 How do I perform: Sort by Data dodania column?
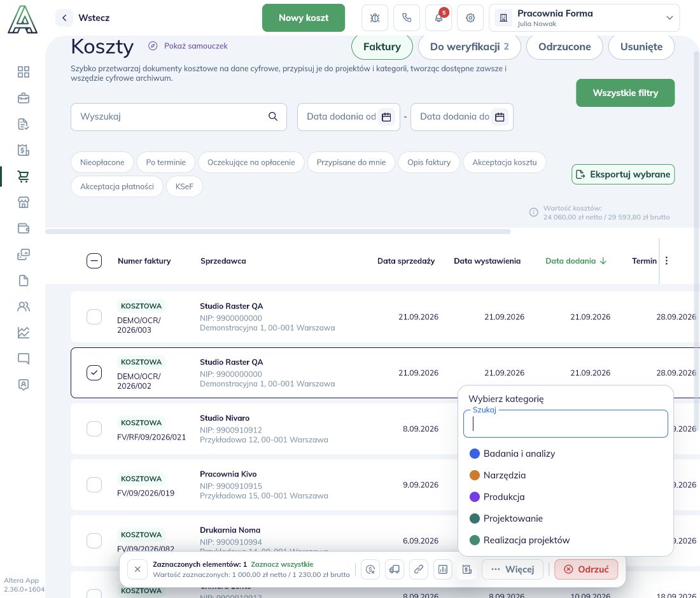[x=575, y=261]
